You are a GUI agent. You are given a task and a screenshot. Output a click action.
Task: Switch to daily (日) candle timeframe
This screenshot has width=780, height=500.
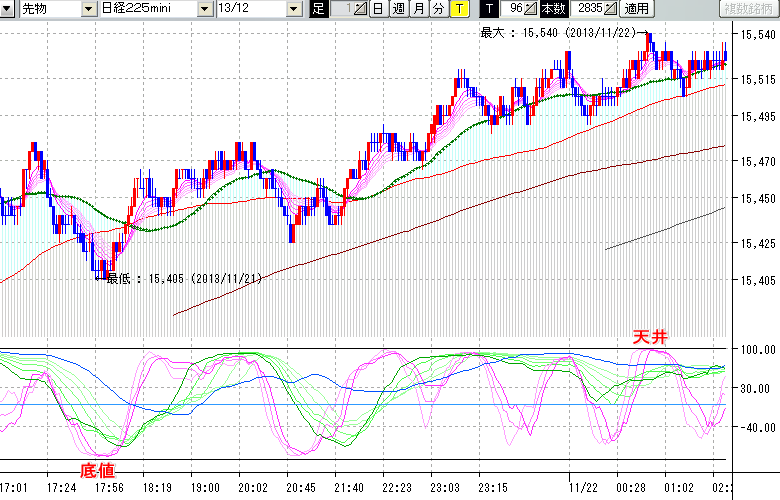click(x=377, y=9)
